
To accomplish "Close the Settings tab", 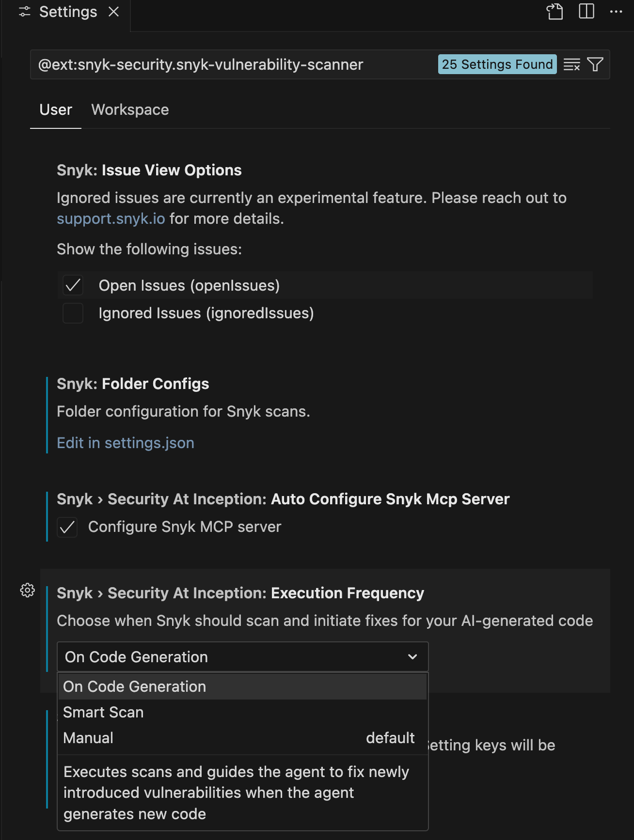I will (114, 12).
